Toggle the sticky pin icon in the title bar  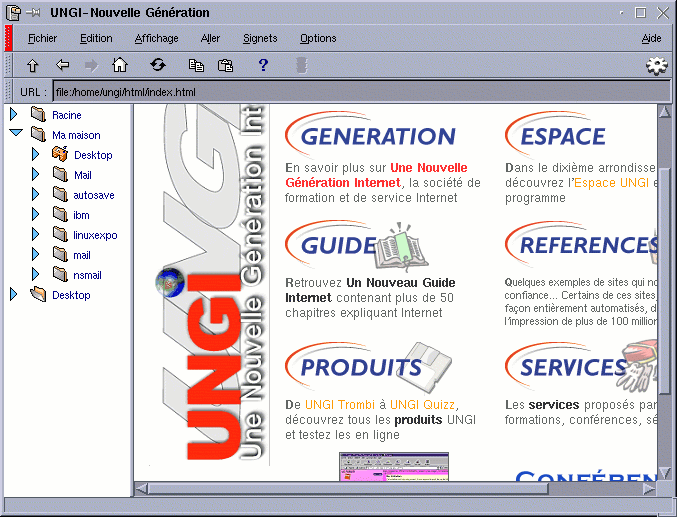pos(33,13)
